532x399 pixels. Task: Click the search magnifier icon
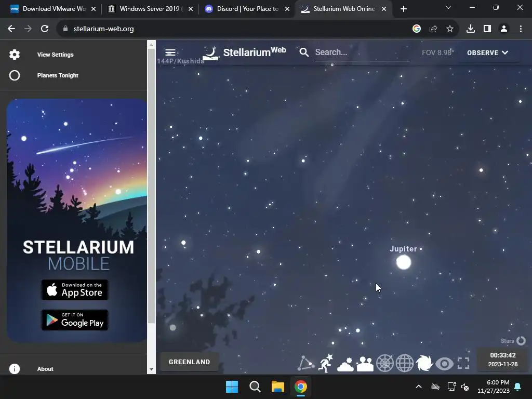point(304,52)
